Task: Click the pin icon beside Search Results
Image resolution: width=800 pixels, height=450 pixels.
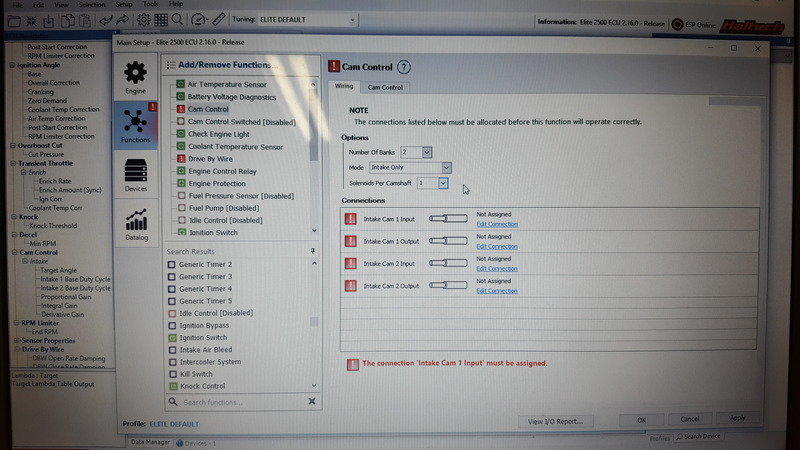Action: click(312, 251)
